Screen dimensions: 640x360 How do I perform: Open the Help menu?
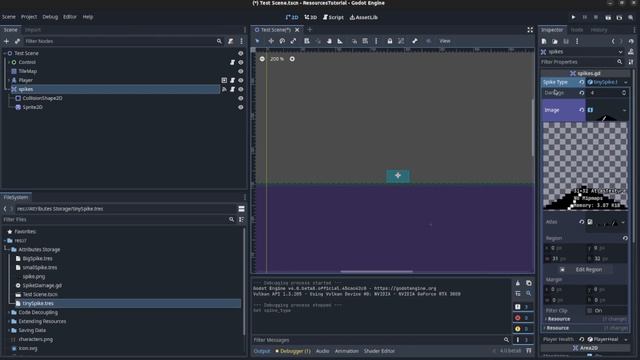click(x=88, y=17)
